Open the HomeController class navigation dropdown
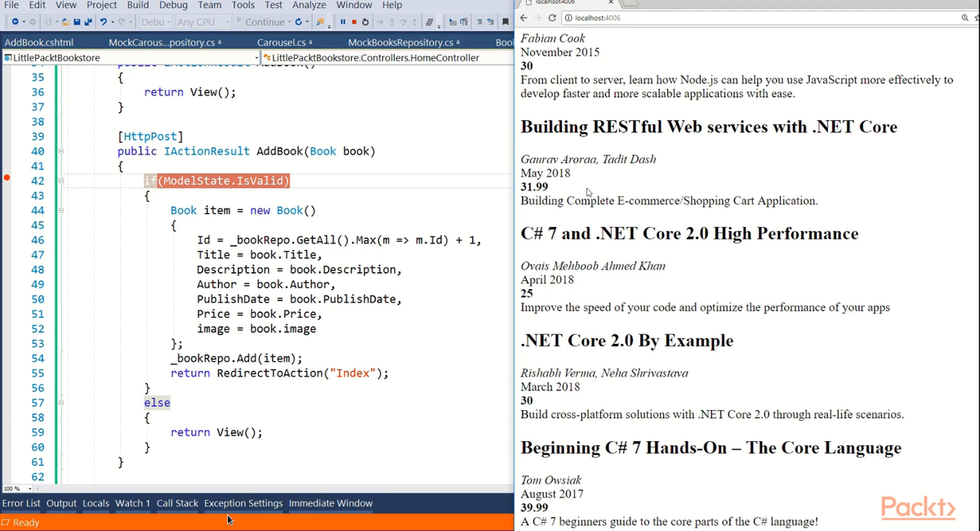Image resolution: width=980 pixels, height=531 pixels. coord(387,57)
